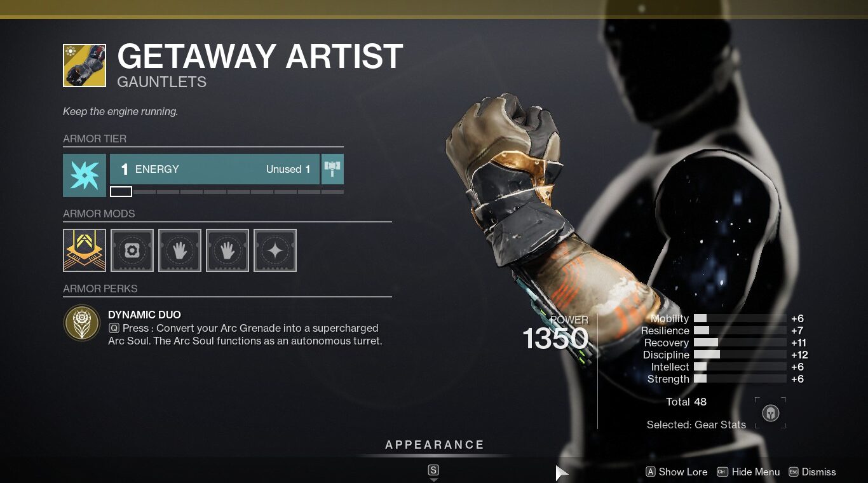Select the Arc energy type icon
This screenshot has height=483, width=868.
85,175
